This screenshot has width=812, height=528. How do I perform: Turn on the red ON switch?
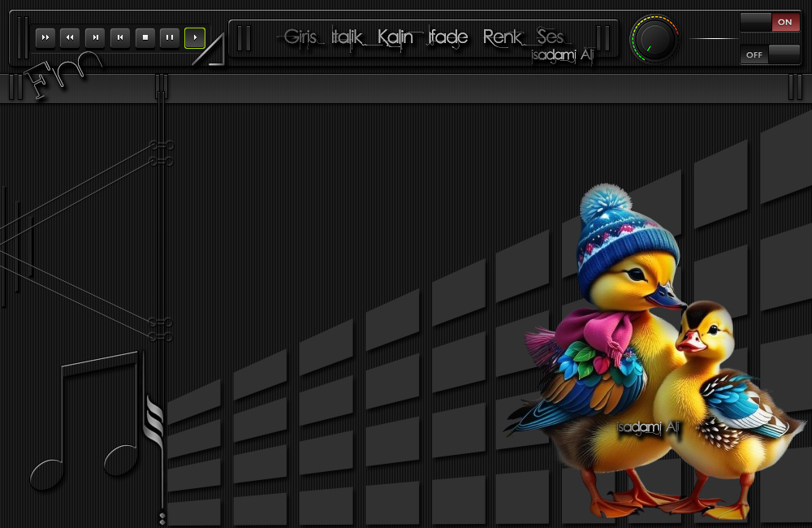click(x=770, y=22)
